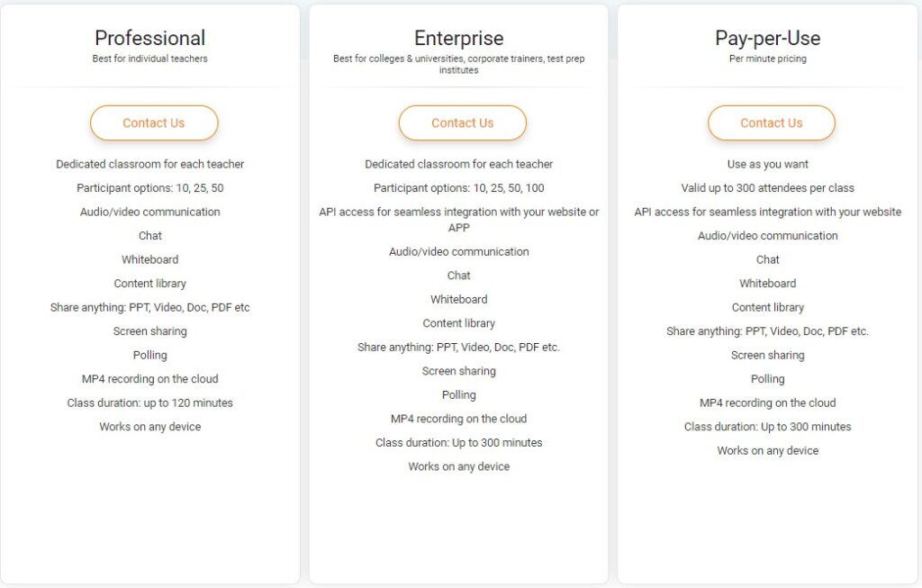This screenshot has height=588, width=922.
Task: Click 'Valid up to 300 attendees per class'
Action: 767,188
